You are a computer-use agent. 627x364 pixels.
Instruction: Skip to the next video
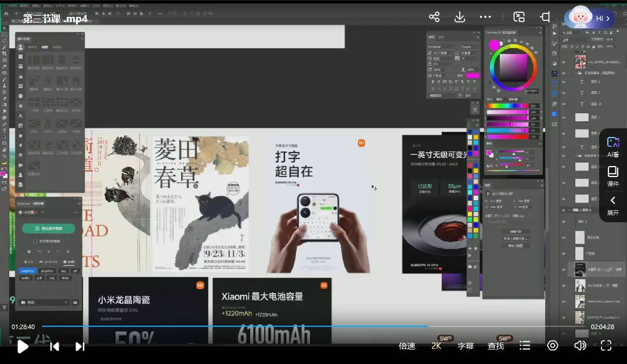[x=80, y=347]
